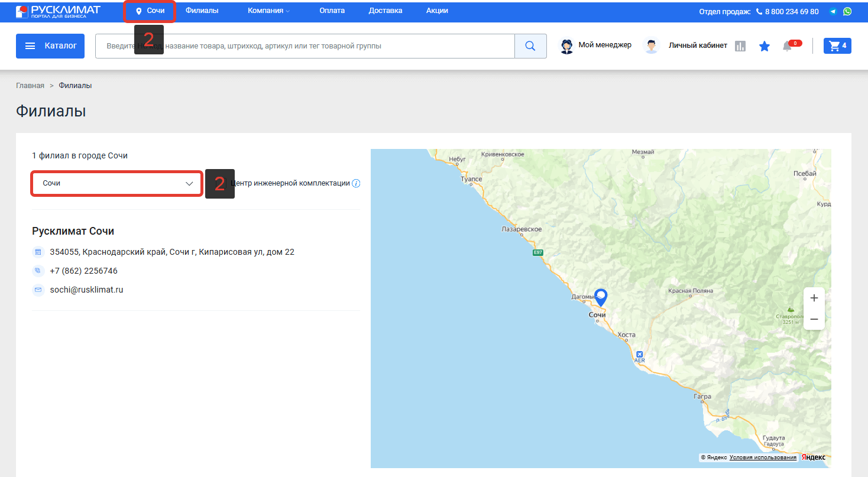Click phone number +7 (862) 2256746
868x477 pixels.
[x=83, y=271]
